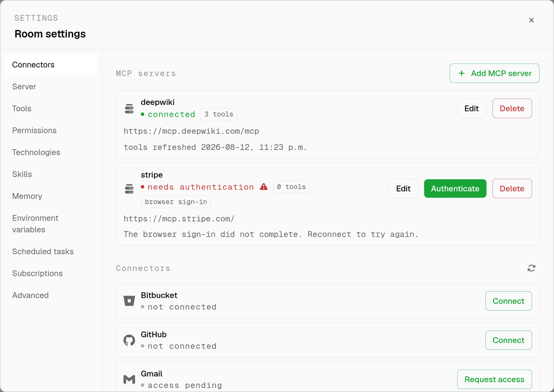Close the Room settings dialog
The height and width of the screenshot is (392, 554).
click(531, 20)
